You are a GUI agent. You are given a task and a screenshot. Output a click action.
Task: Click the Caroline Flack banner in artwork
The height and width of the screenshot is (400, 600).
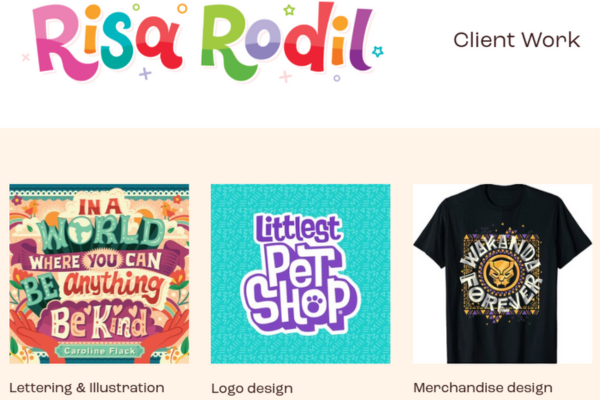tap(99, 351)
